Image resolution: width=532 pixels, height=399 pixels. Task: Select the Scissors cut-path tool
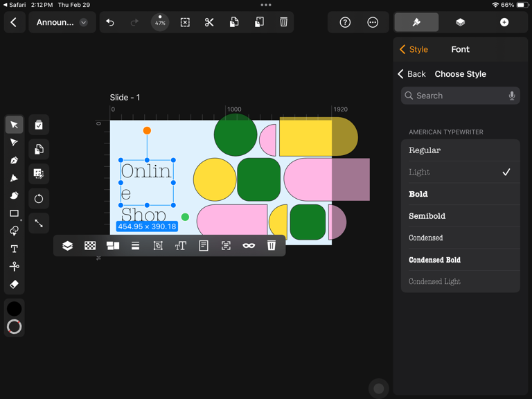pos(15,267)
